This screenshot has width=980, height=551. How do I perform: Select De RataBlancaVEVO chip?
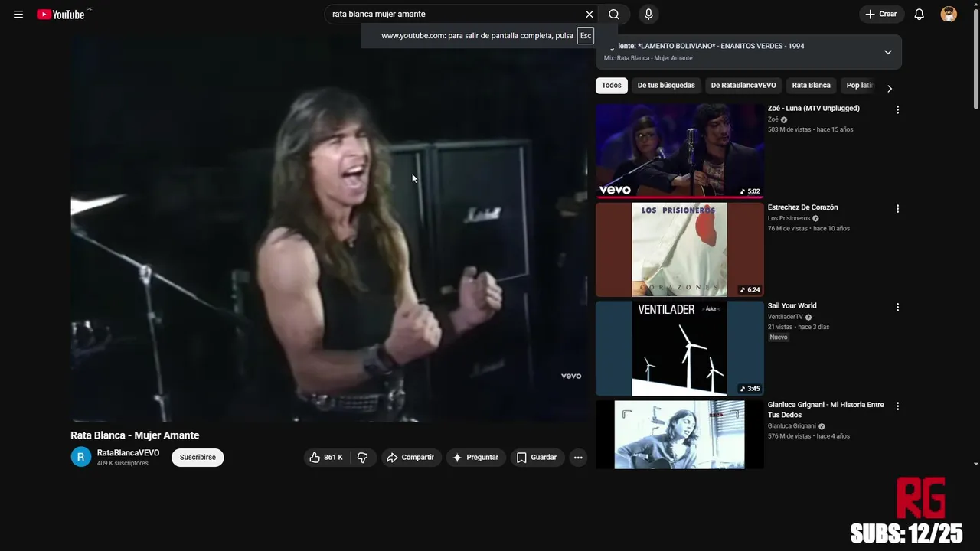(743, 86)
